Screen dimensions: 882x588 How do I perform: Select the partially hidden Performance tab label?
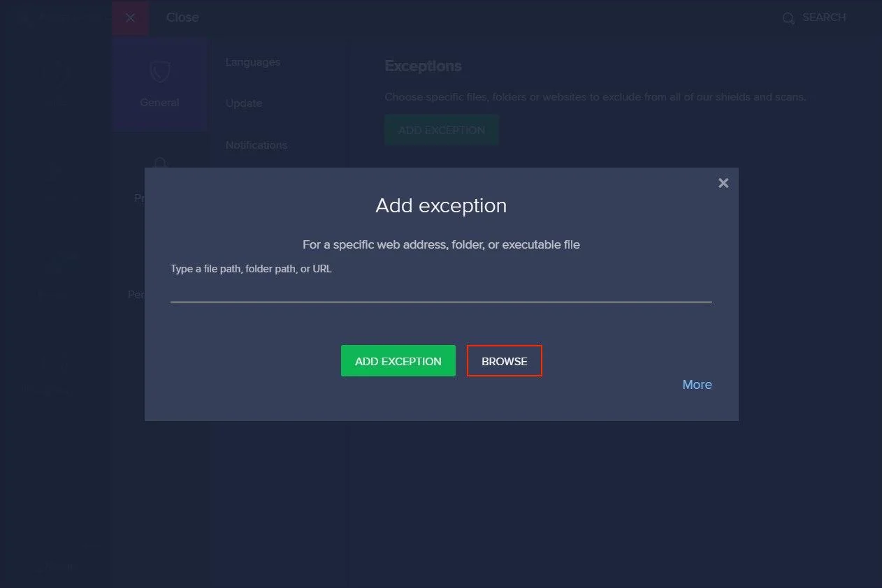click(x=136, y=295)
